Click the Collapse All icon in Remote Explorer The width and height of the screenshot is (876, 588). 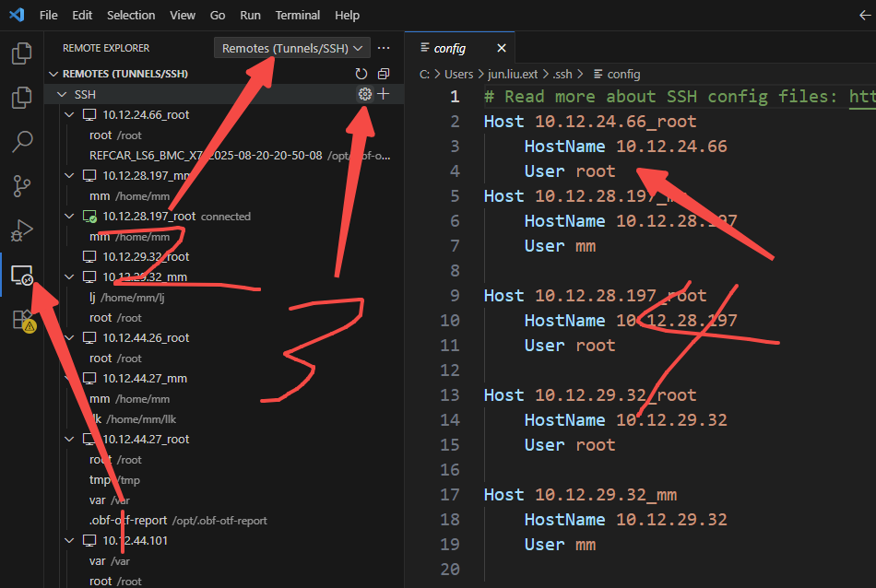click(385, 74)
